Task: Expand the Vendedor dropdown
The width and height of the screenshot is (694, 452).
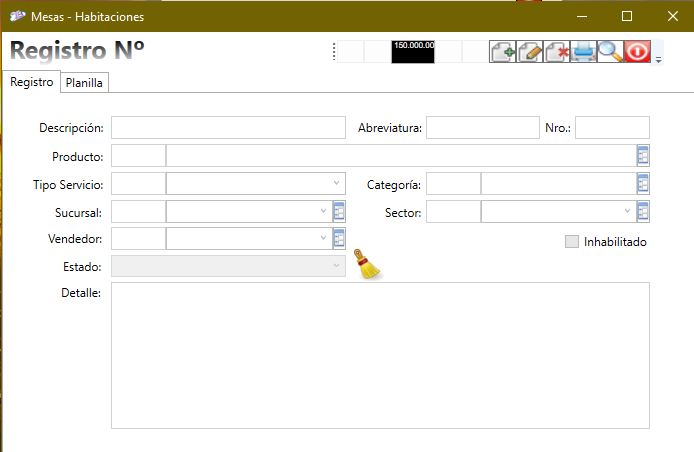Action: tap(324, 239)
